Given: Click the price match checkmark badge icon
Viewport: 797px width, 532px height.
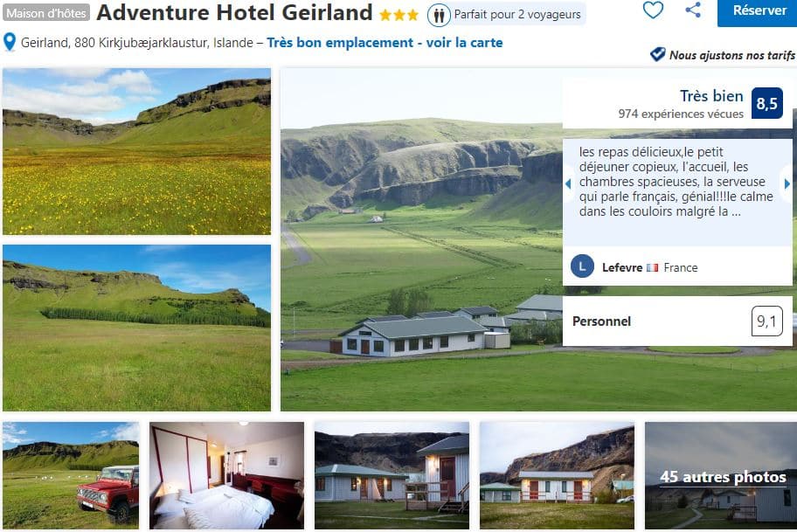Looking at the screenshot, I should point(657,54).
